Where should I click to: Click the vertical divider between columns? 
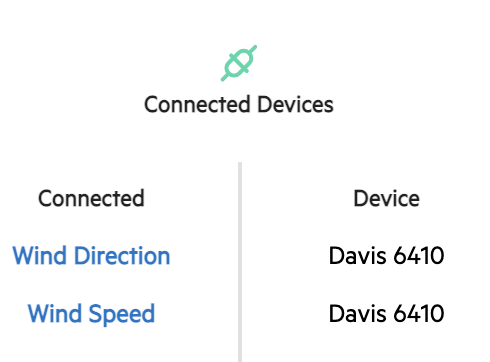[240, 262]
